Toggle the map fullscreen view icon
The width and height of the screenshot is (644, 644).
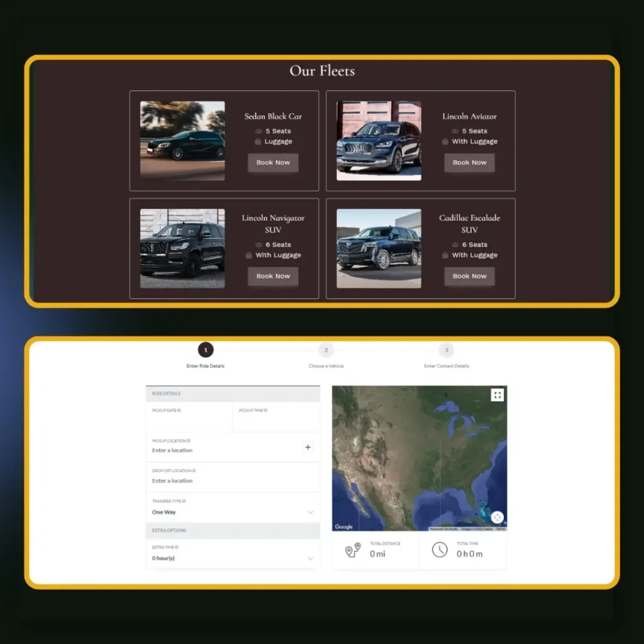497,395
